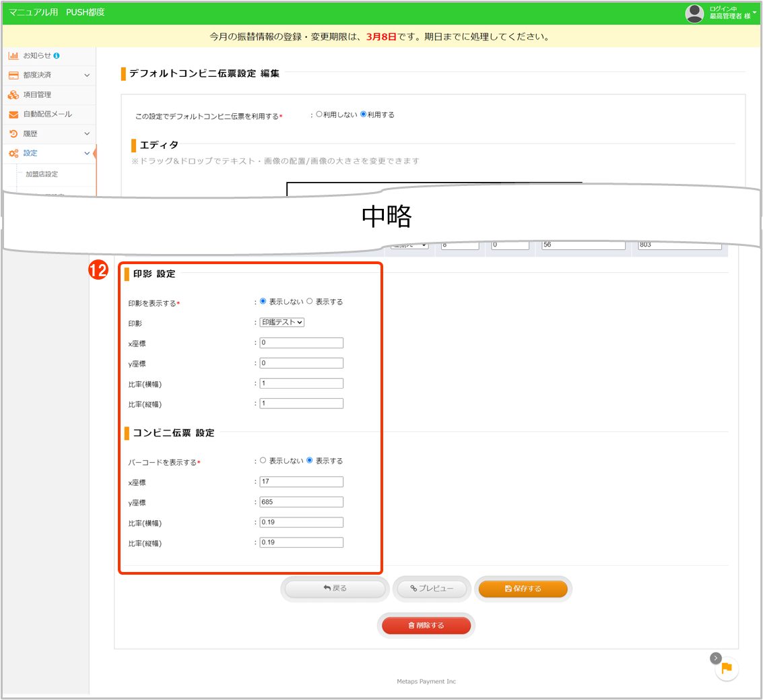Click the orange 保存する button
The image size is (763, 700).
click(523, 589)
